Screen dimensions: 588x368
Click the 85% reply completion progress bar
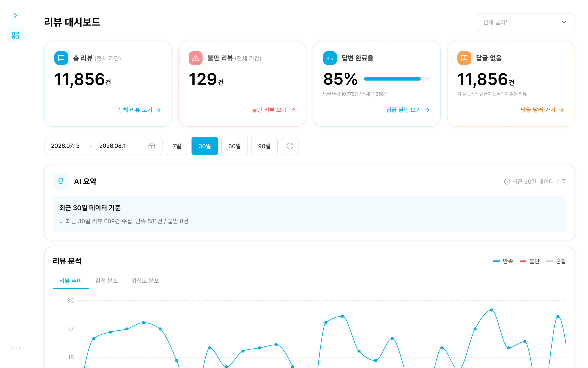click(397, 79)
